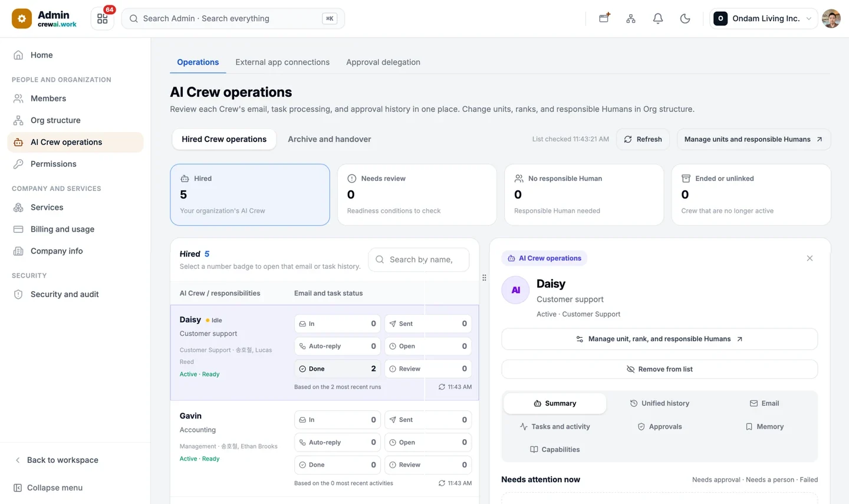
Task: Open Daisy's Review count badge
Action: 428,369
